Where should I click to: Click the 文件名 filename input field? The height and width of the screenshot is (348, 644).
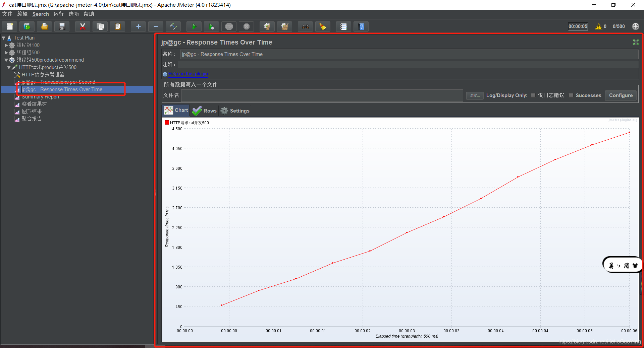(x=322, y=95)
